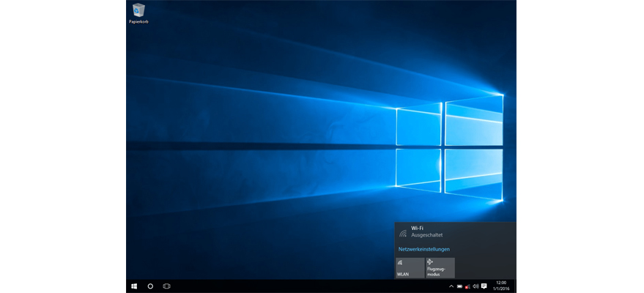Click the clock showing 12:00

[x=501, y=283]
